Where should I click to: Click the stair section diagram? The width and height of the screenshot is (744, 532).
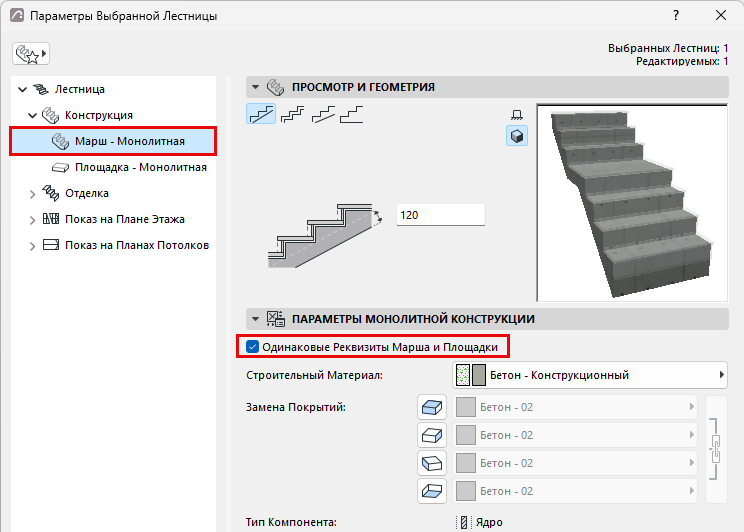coord(325,236)
